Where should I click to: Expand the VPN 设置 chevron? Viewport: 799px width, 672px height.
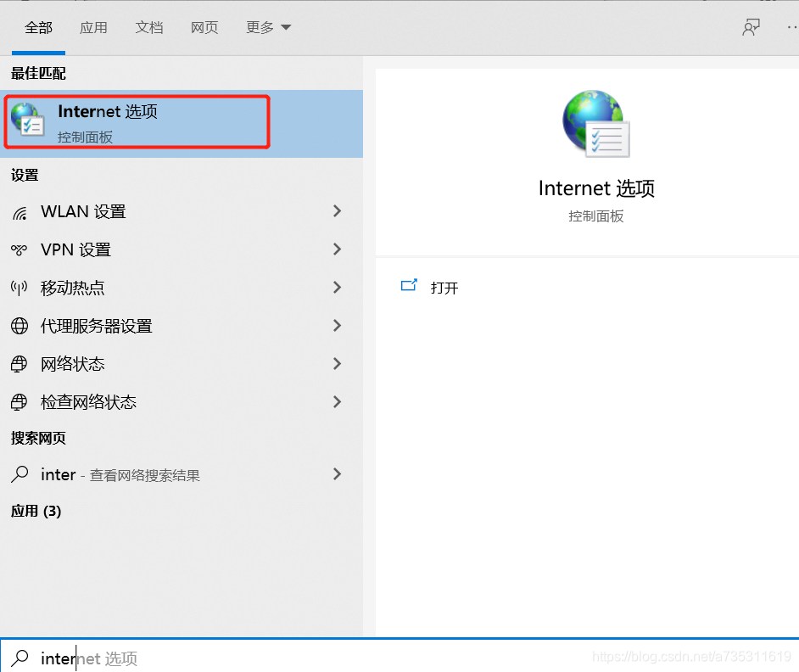(x=337, y=249)
